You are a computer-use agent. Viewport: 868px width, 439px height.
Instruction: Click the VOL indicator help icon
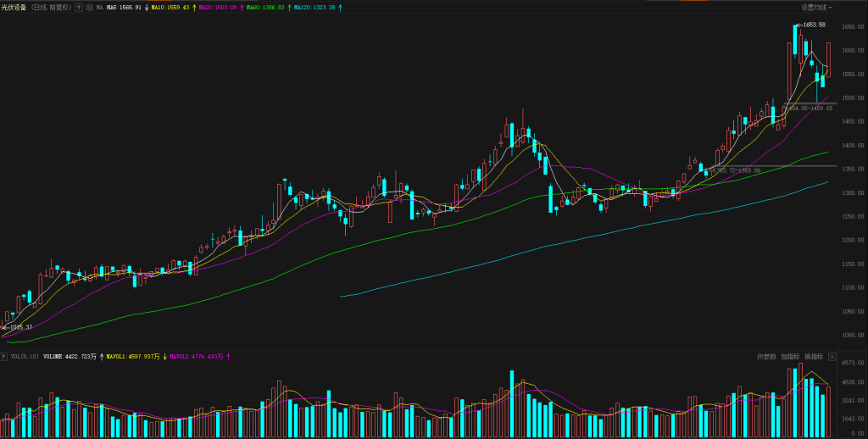pyautogui.click(x=4, y=357)
